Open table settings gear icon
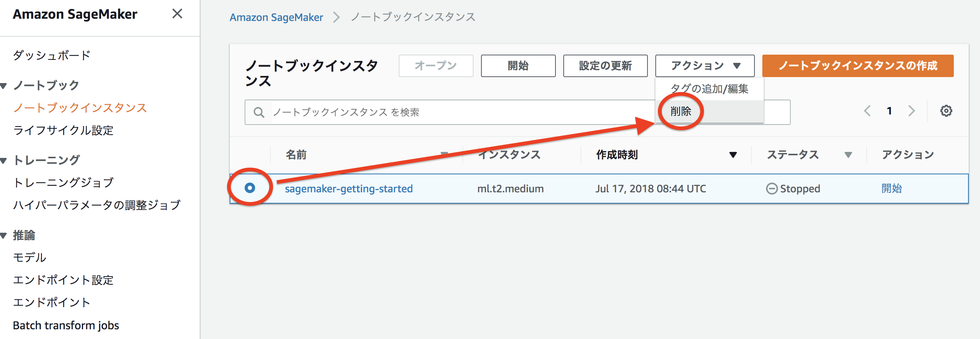 point(946,111)
